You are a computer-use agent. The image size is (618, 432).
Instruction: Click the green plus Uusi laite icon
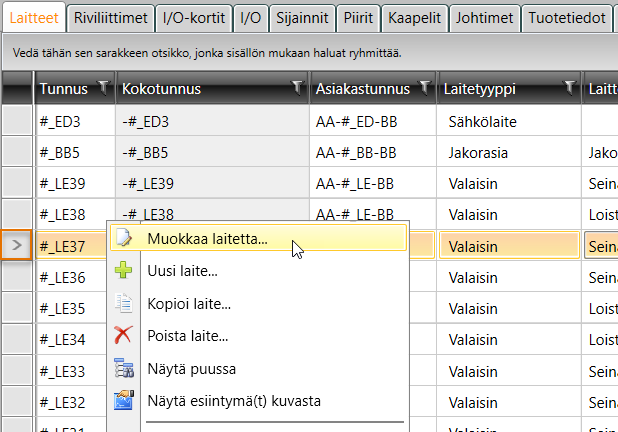(124, 270)
